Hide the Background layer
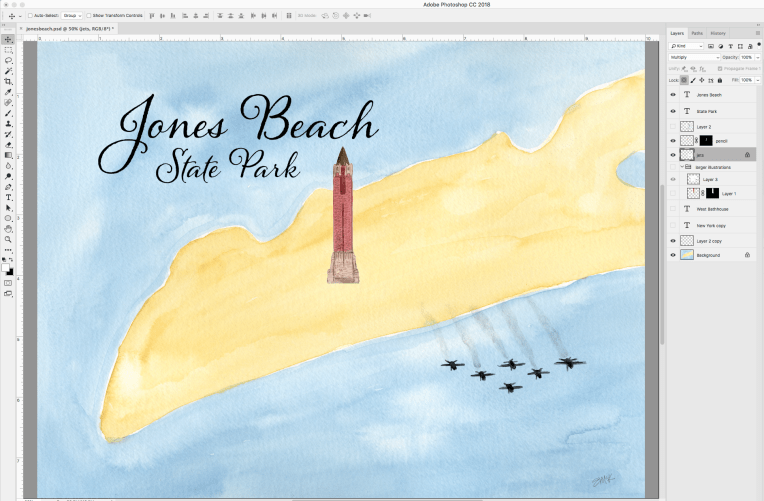The height and width of the screenshot is (501, 764). pyautogui.click(x=673, y=255)
